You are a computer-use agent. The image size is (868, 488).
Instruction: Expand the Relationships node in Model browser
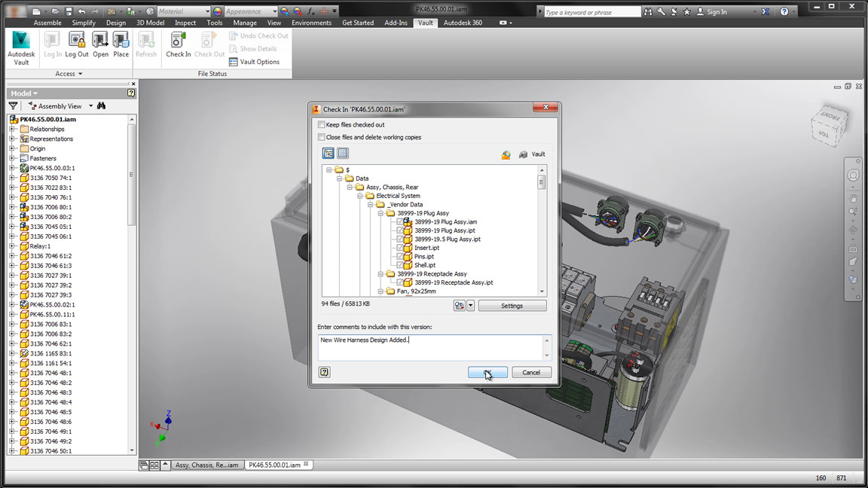pyautogui.click(x=12, y=129)
